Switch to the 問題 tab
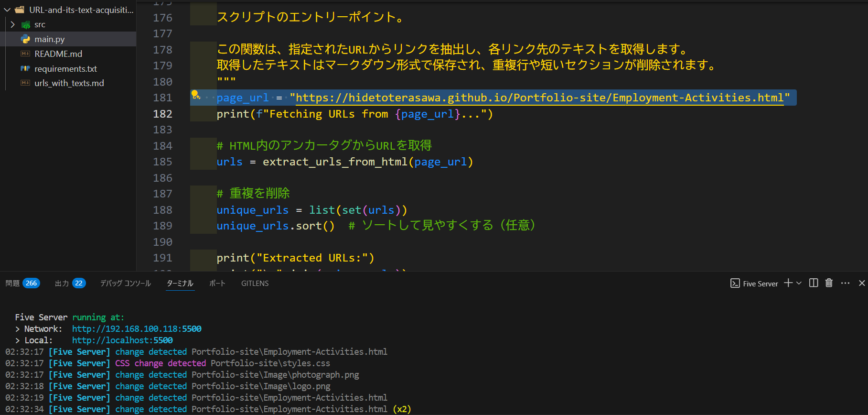The width and height of the screenshot is (868, 415). click(13, 284)
